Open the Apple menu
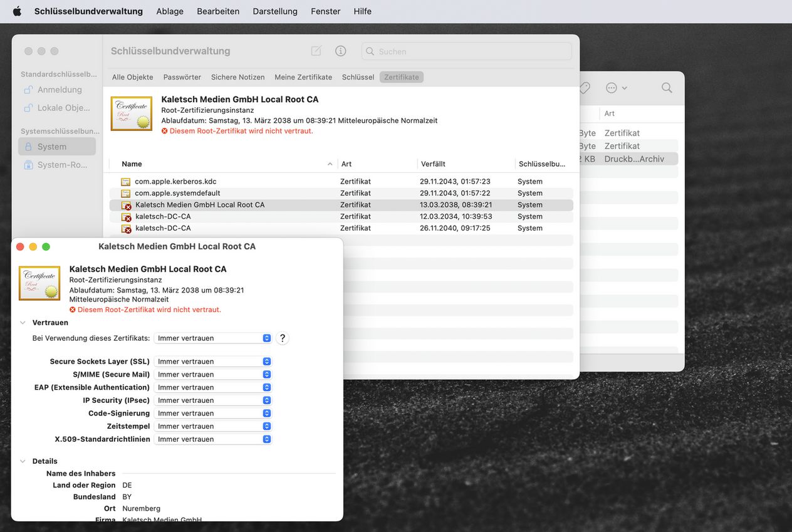 point(17,11)
